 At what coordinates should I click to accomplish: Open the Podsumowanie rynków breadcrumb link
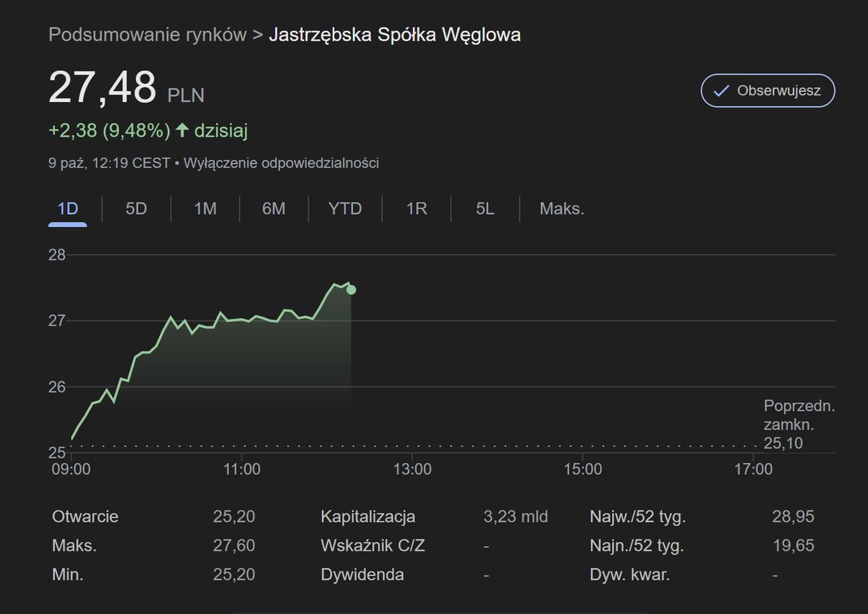click(148, 35)
